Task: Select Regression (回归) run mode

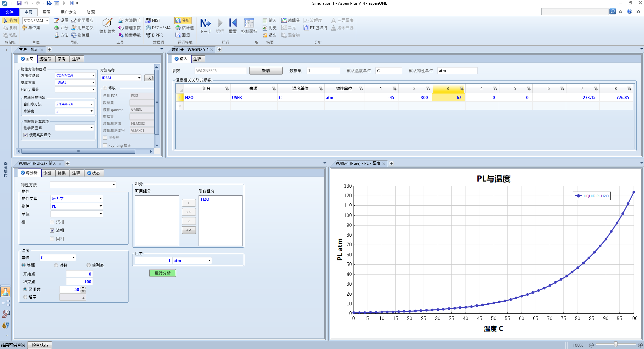Action: [182, 35]
